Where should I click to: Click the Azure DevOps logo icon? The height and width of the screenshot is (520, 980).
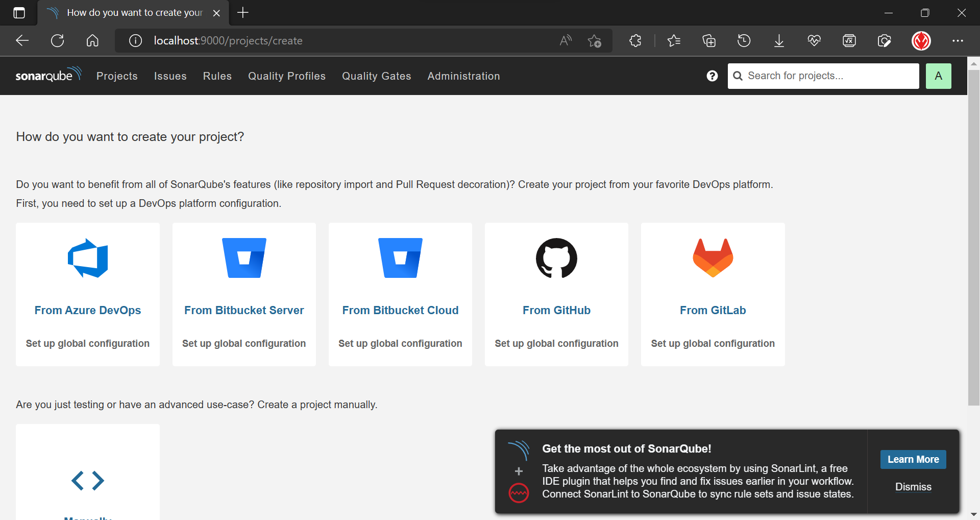(88, 258)
